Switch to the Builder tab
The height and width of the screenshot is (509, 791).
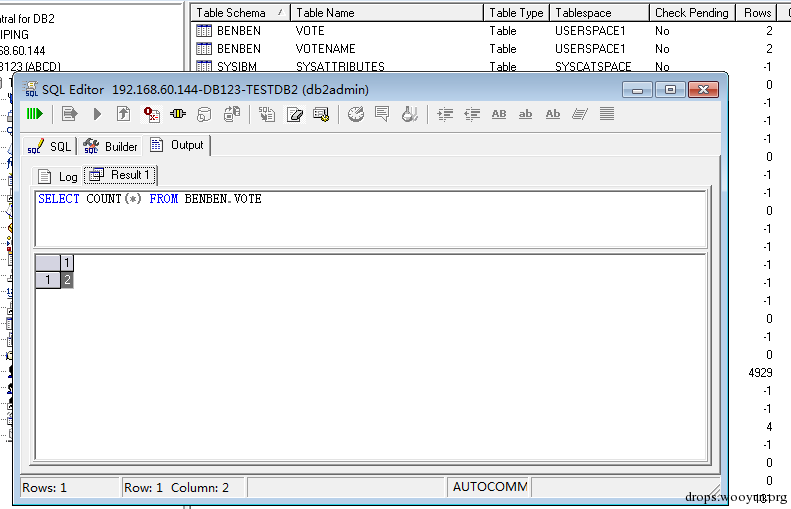110,146
